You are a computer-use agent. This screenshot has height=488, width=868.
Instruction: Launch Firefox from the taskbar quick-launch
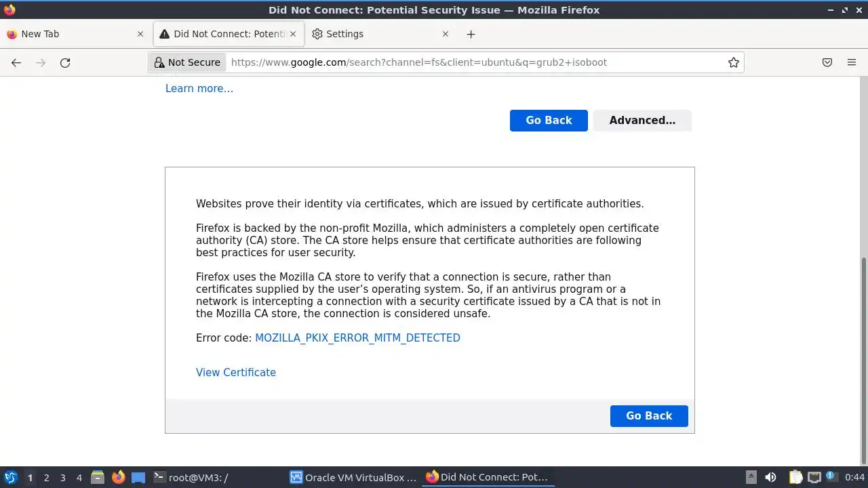tap(119, 477)
